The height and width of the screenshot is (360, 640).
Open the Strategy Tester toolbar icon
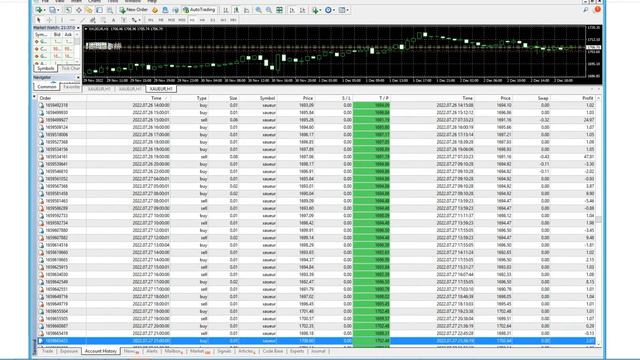pyautogui.click(x=110, y=10)
